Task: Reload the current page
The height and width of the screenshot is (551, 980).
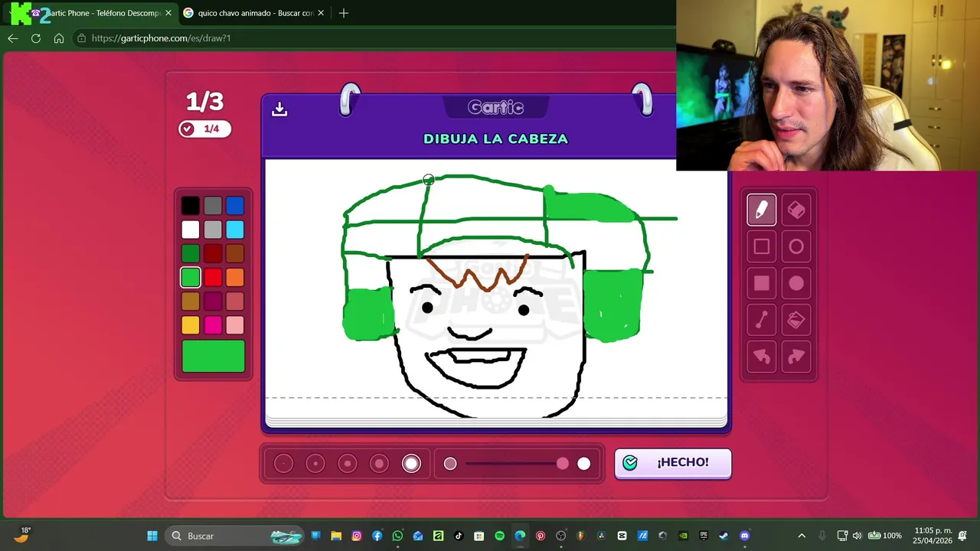Action: click(36, 38)
